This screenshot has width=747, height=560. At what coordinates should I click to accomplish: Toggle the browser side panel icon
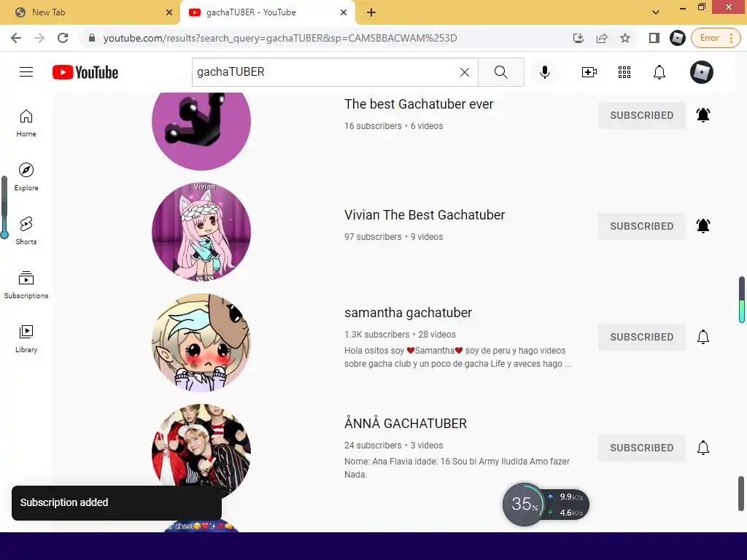click(x=654, y=38)
